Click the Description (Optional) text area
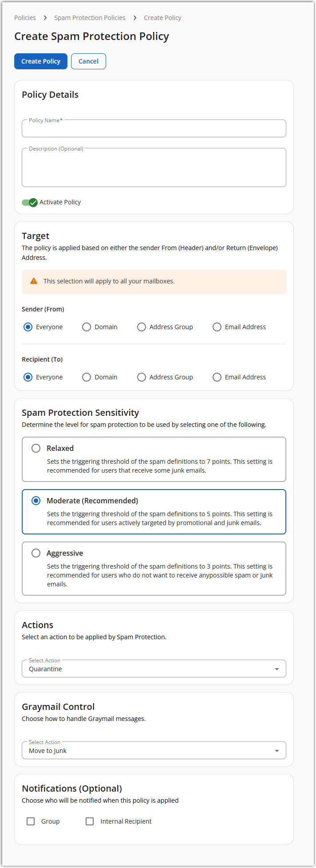The image size is (316, 868). [154, 167]
